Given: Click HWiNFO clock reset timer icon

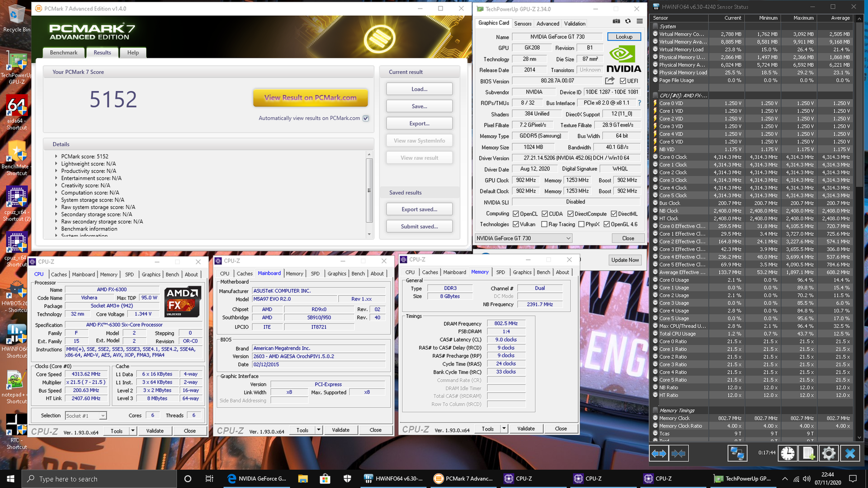Looking at the screenshot, I should click(x=788, y=453).
